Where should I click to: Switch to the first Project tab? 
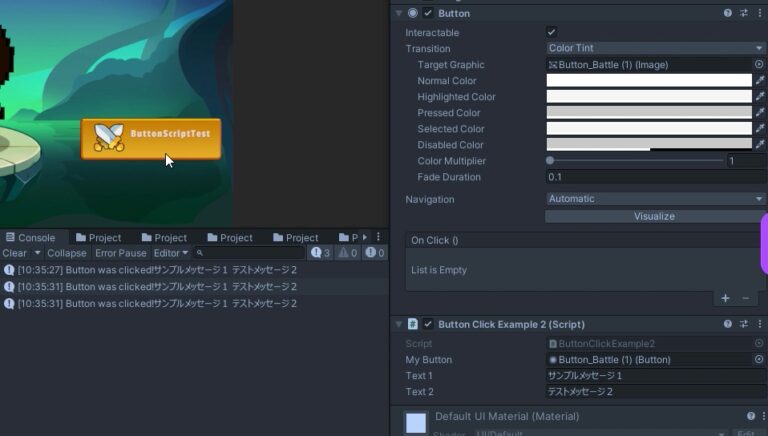(98, 238)
